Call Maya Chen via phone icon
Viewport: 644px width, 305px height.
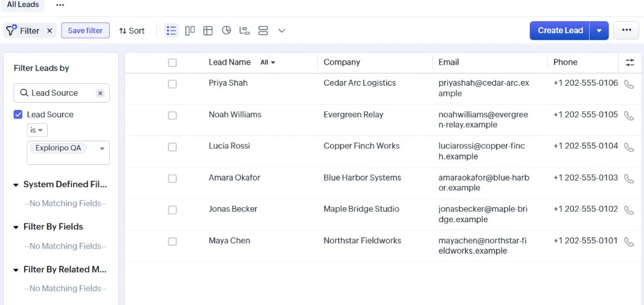coord(629,242)
